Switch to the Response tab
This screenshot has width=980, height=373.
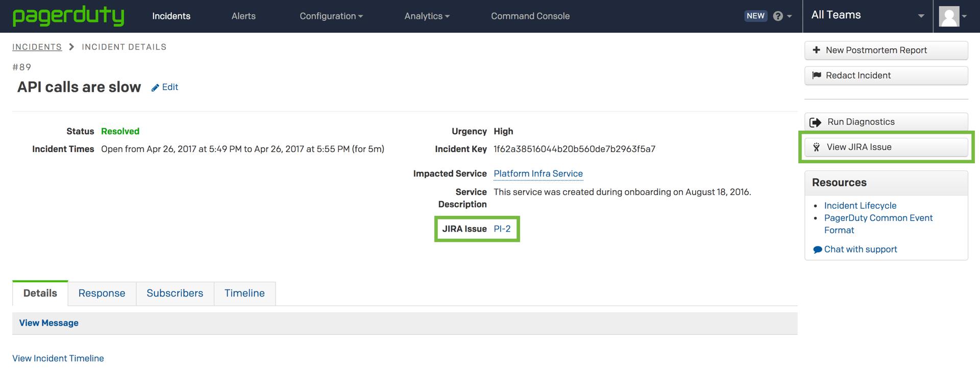102,293
